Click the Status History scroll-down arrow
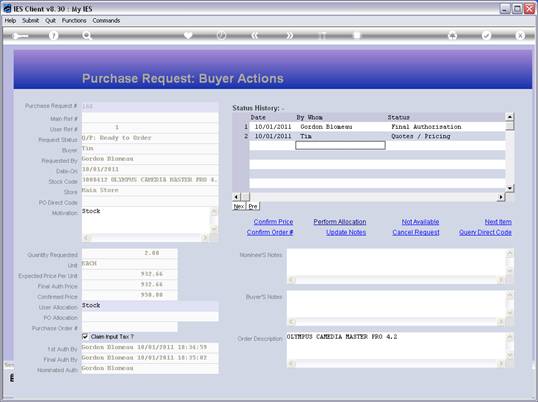538x402 pixels. tap(510, 188)
